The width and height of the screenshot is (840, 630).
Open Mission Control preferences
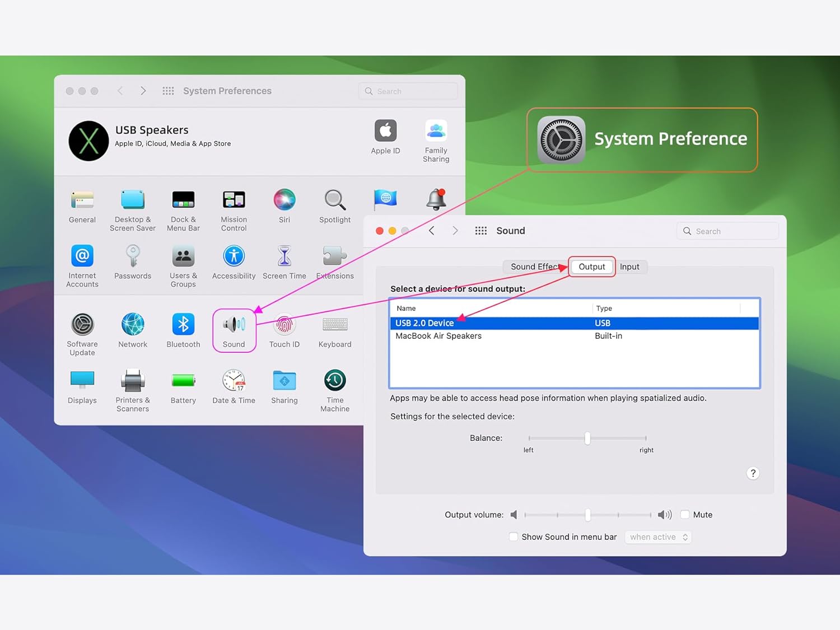pos(234,210)
